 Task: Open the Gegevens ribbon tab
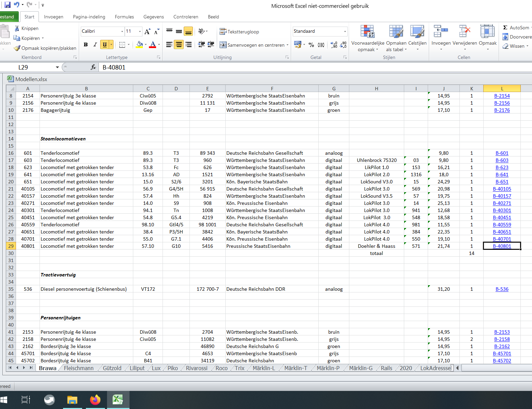click(154, 17)
